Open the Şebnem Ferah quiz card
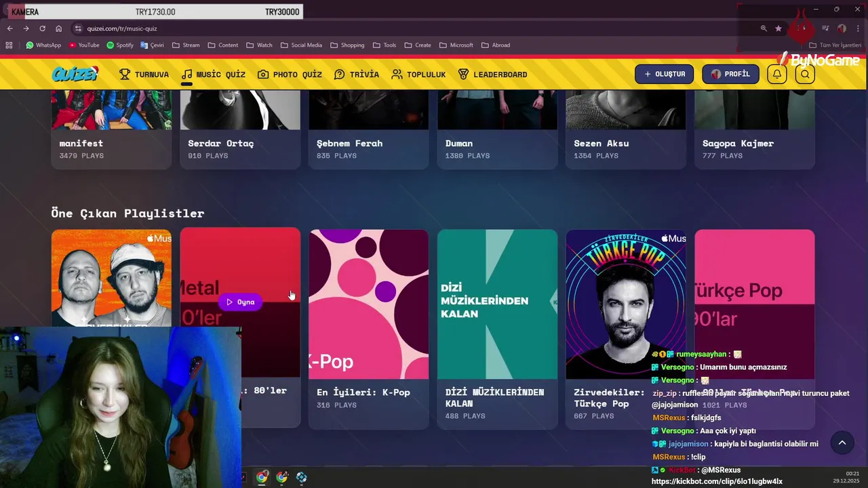The width and height of the screenshot is (868, 488). click(x=368, y=129)
